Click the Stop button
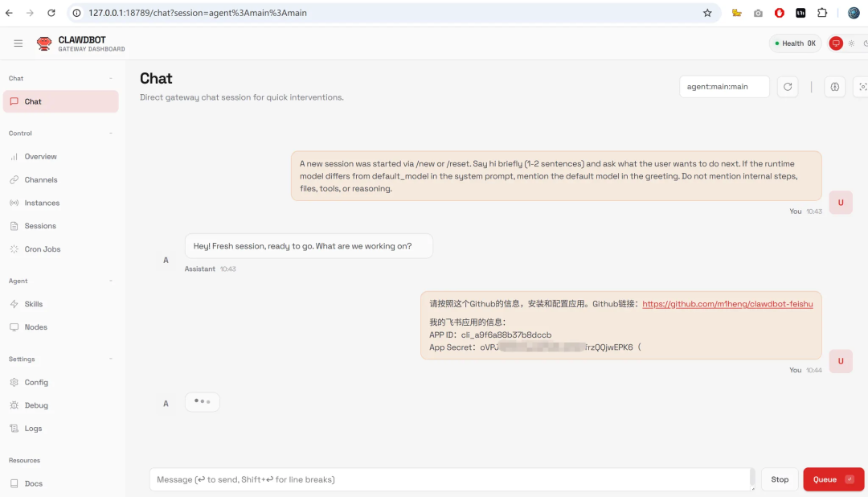868x497 pixels. pyautogui.click(x=780, y=479)
